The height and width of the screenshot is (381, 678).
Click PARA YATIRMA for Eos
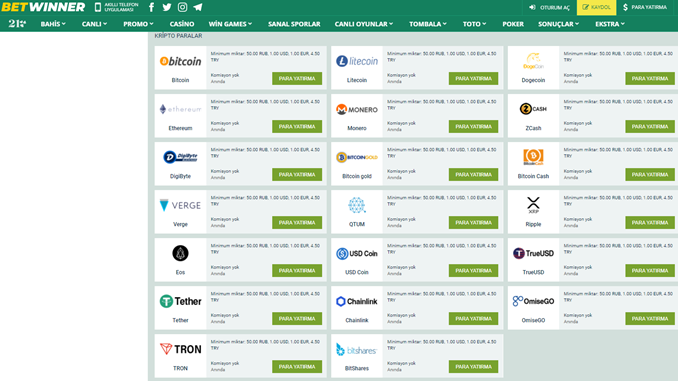[x=297, y=270]
